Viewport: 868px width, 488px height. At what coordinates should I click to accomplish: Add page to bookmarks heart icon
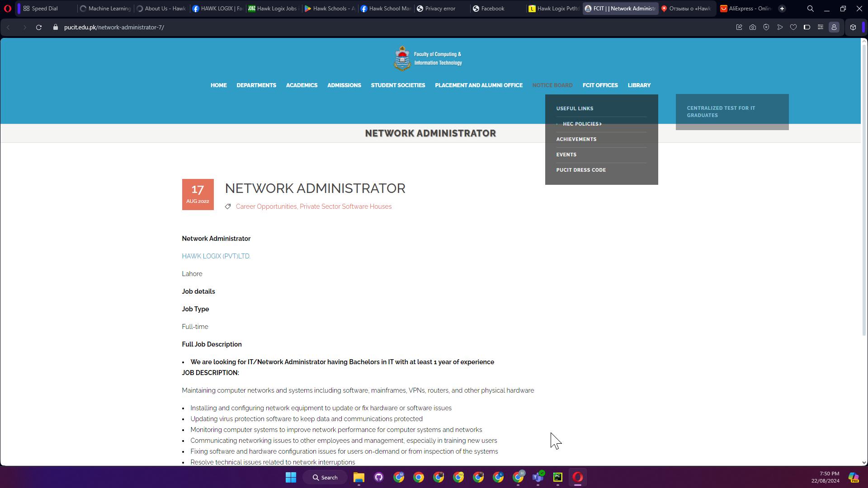click(x=793, y=27)
